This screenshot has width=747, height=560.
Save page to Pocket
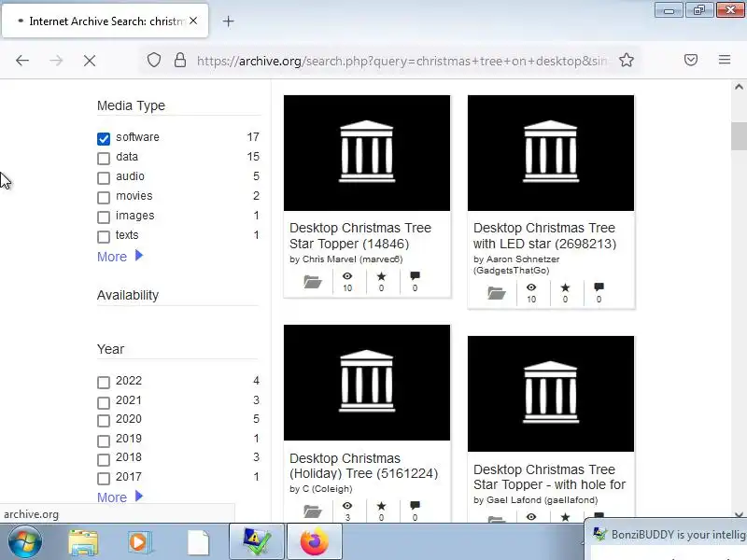tap(691, 60)
